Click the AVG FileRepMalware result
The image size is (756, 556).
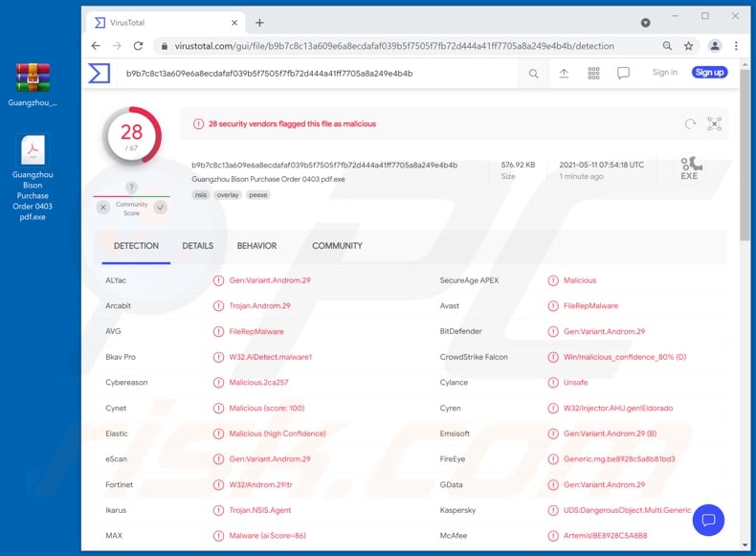point(256,331)
